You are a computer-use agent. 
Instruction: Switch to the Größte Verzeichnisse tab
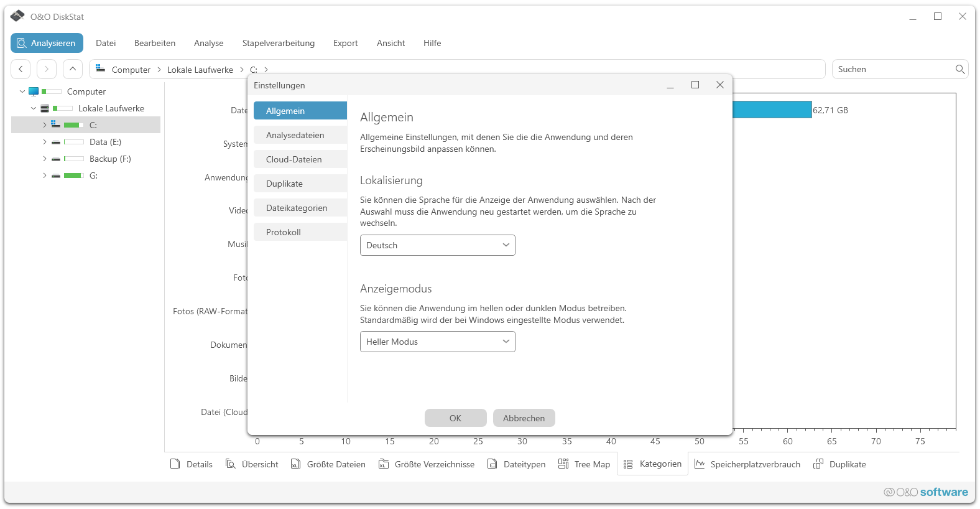[427, 464]
